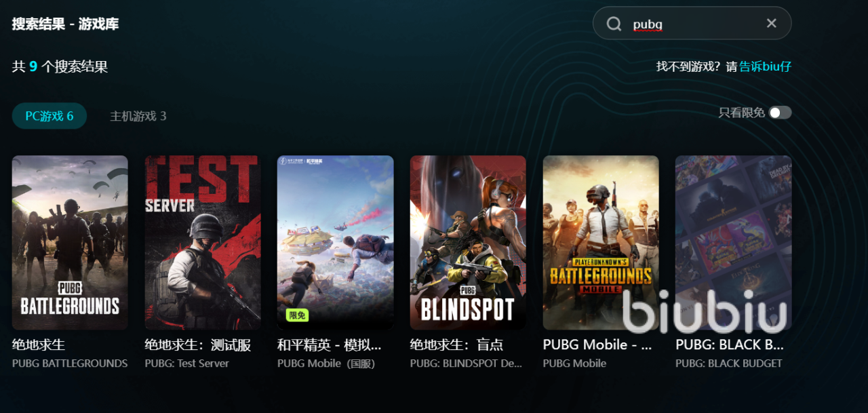The image size is (868, 413).
Task: Click the 搜索结果 - 游戏库 heading
Action: coord(66,24)
